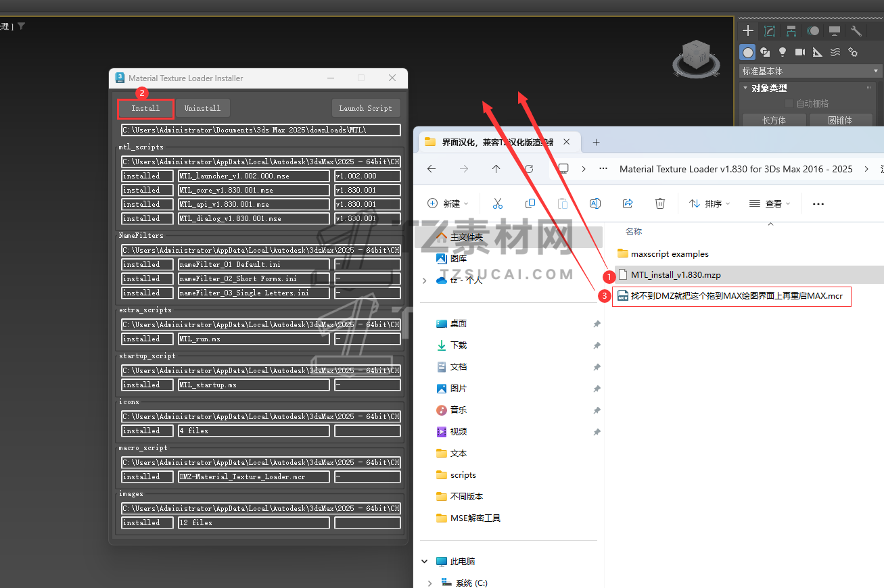Collapse the 此电脑 tree node
884x588 pixels.
pos(424,561)
